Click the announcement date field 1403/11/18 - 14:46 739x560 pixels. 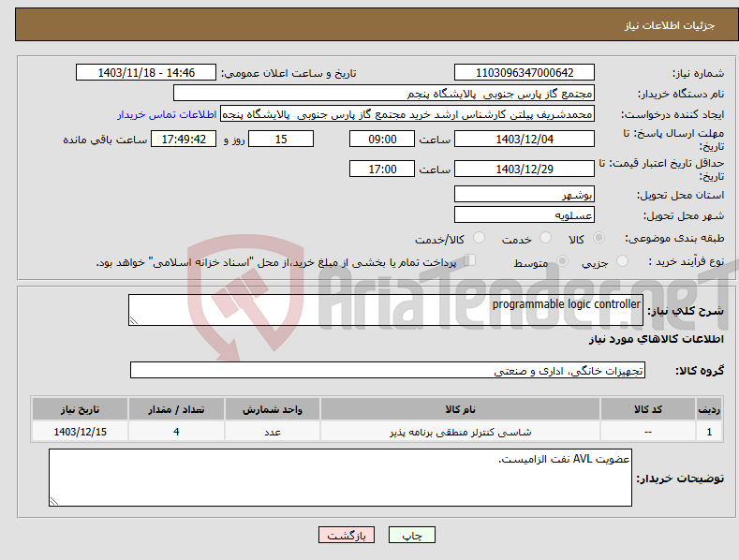pyautogui.click(x=146, y=73)
